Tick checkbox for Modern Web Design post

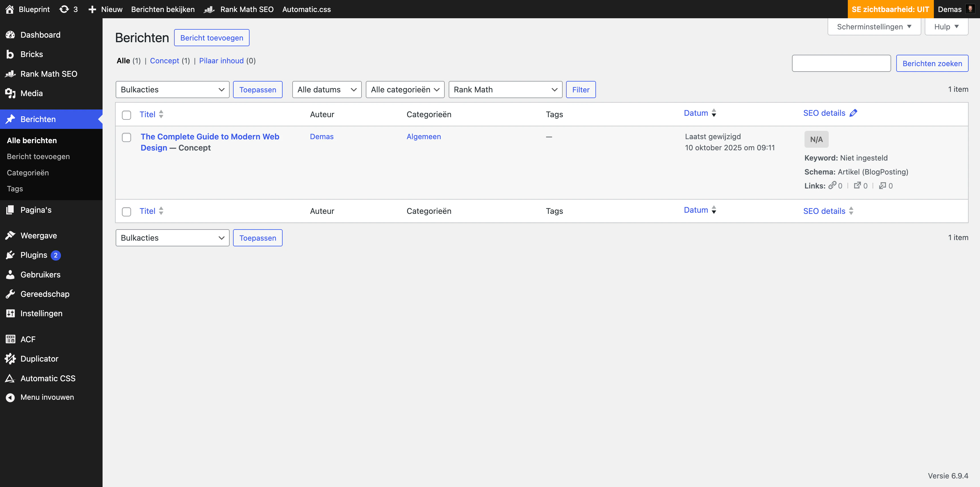pyautogui.click(x=126, y=137)
